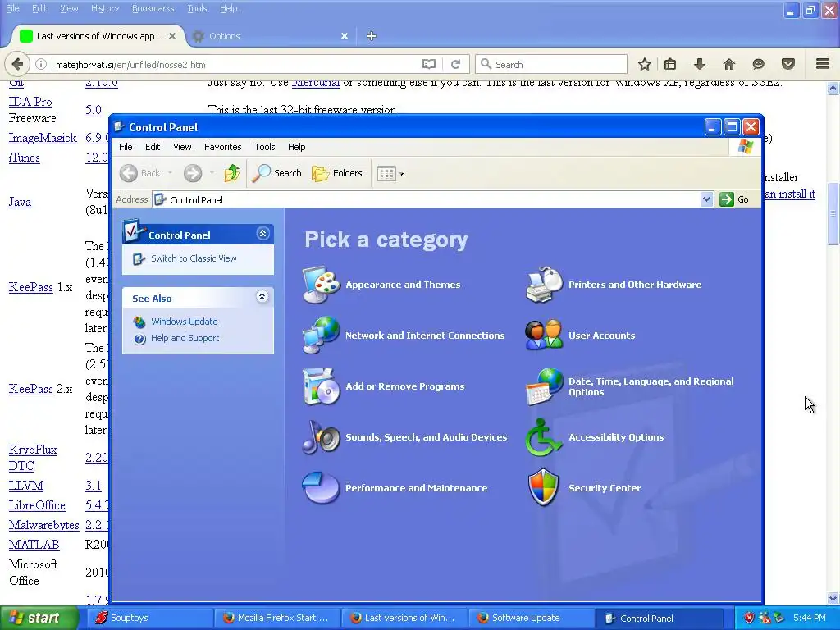Open the KeePass 2.x link
Screen dimensions: 840x630
point(30,389)
